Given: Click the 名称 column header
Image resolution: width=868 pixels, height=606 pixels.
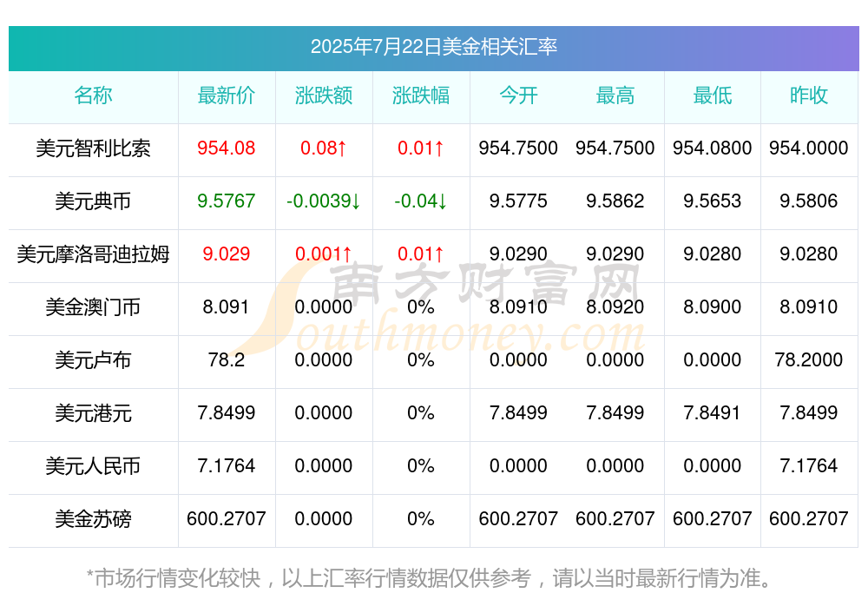Looking at the screenshot, I should [93, 96].
